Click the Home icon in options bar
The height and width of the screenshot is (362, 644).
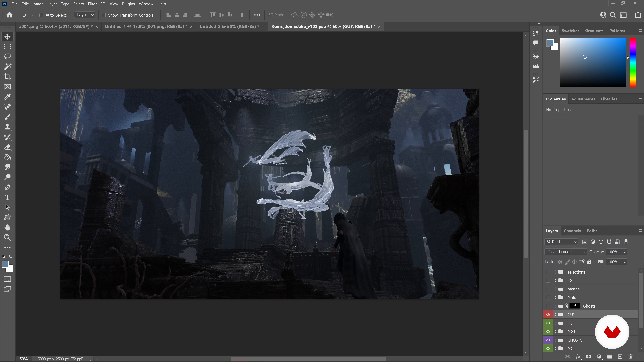point(10,15)
